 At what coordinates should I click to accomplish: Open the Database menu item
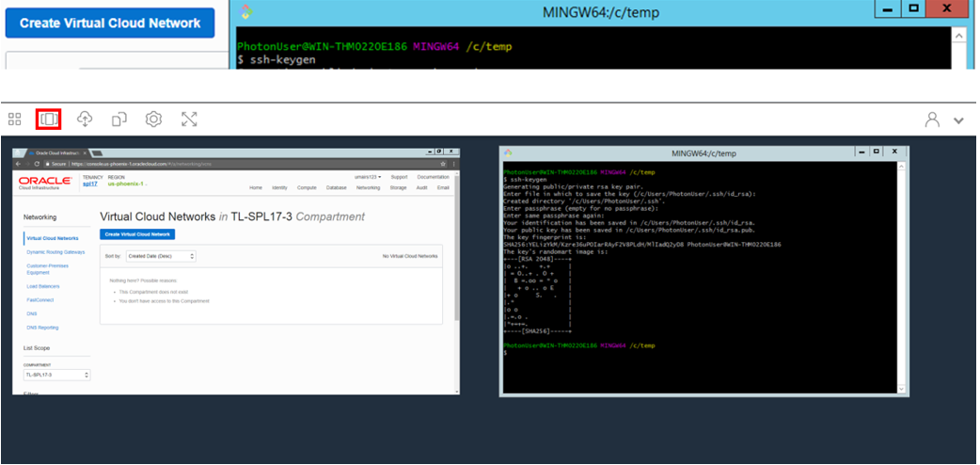pyautogui.click(x=337, y=187)
